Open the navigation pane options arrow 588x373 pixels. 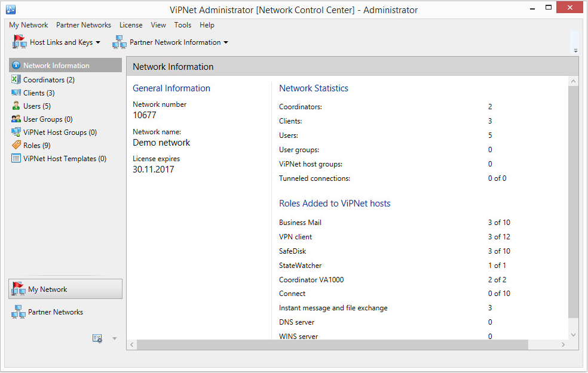click(114, 338)
